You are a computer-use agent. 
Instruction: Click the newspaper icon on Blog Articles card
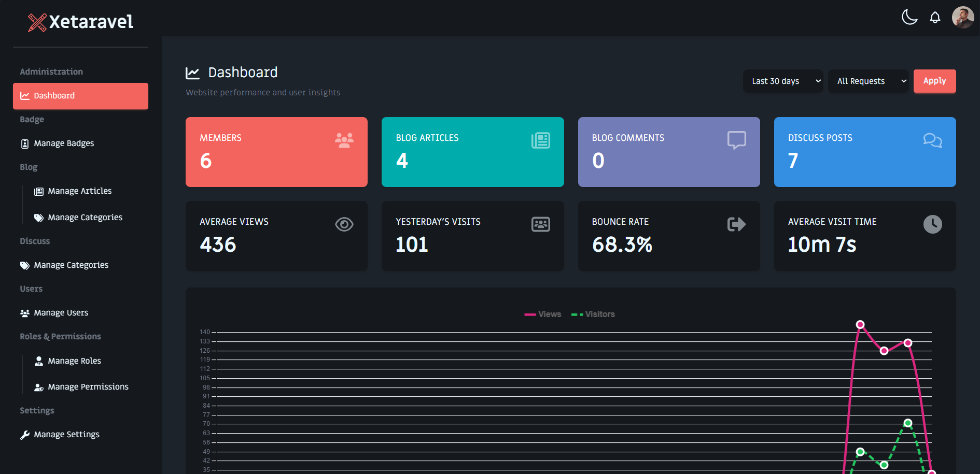pyautogui.click(x=540, y=139)
